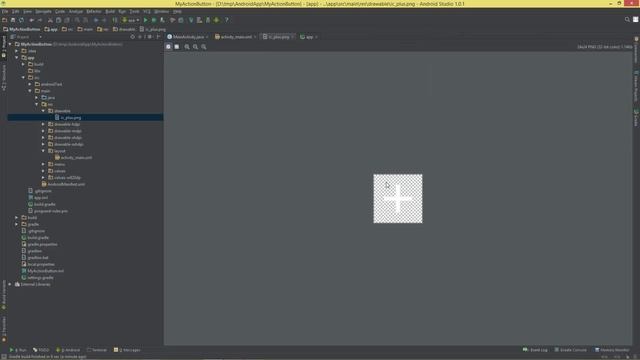Collapse the MyActionButton root project node

[x=10, y=44]
